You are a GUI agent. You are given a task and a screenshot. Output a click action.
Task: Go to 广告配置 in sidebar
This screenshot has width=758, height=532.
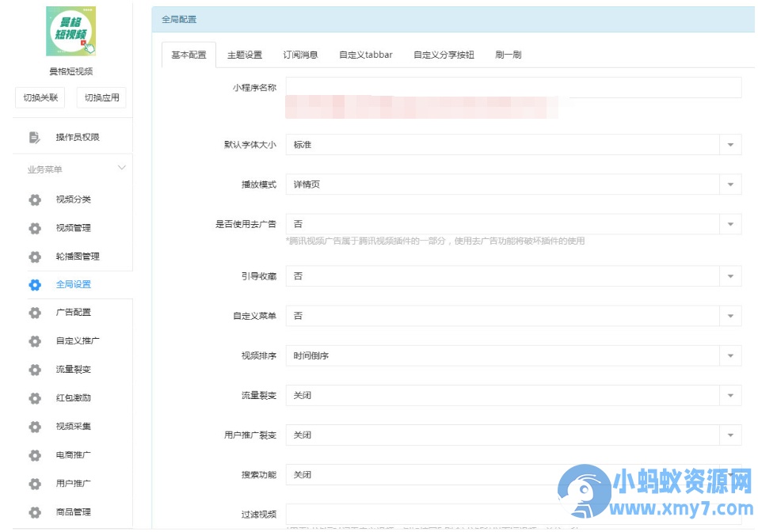click(x=73, y=312)
